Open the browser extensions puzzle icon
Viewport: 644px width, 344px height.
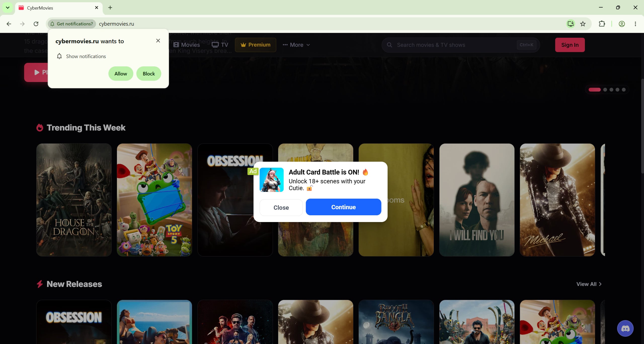click(x=602, y=24)
